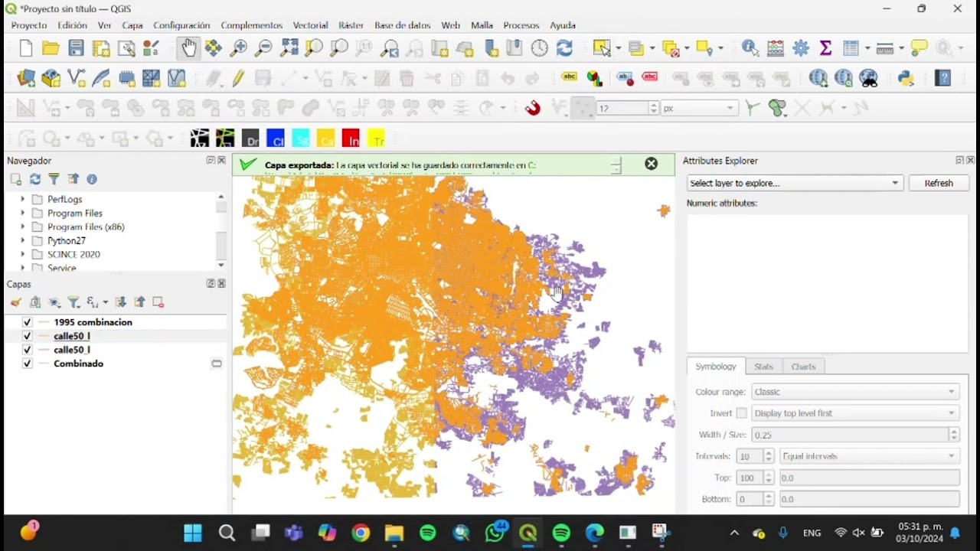
Task: Open the Select layer to explore dropdown
Action: point(795,183)
